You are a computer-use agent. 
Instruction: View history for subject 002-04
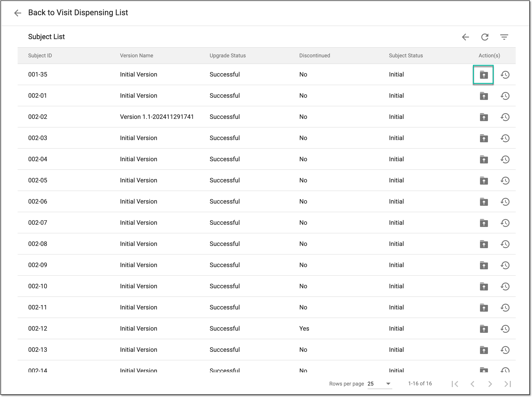point(505,159)
